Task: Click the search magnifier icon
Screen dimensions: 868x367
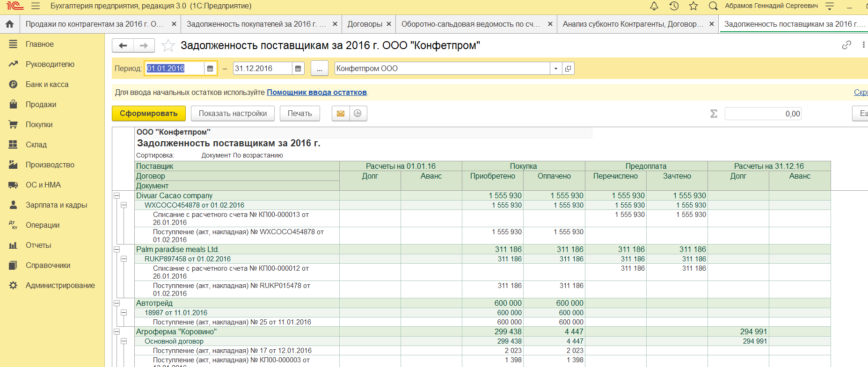Action: tap(713, 6)
